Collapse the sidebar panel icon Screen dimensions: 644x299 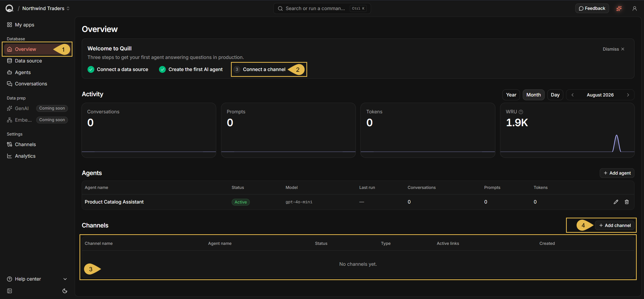click(10, 291)
